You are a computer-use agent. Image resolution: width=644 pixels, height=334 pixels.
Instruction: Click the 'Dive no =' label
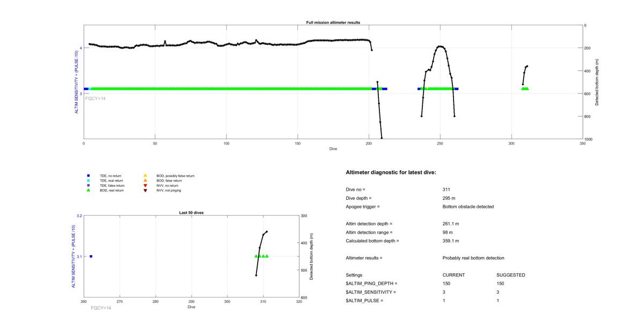coord(355,190)
